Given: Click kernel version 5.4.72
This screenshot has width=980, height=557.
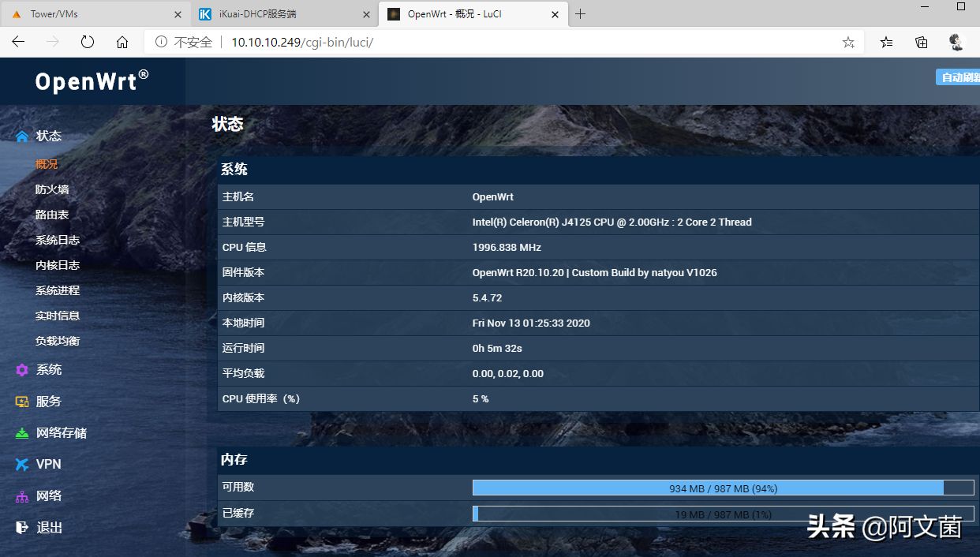Looking at the screenshot, I should 488,298.
